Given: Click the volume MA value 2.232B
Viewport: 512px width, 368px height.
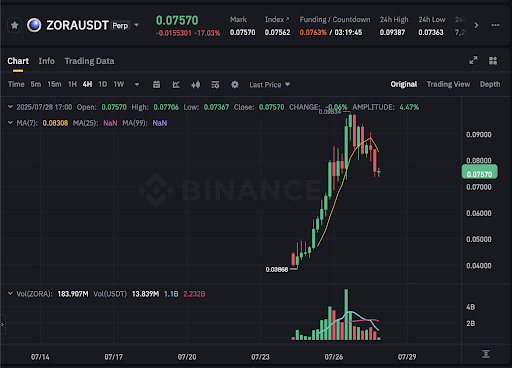Looking at the screenshot, I should pyautogui.click(x=194, y=294).
